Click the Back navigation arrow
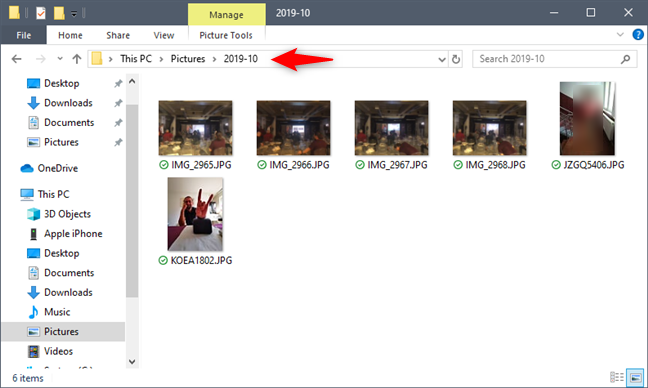 tap(17, 59)
